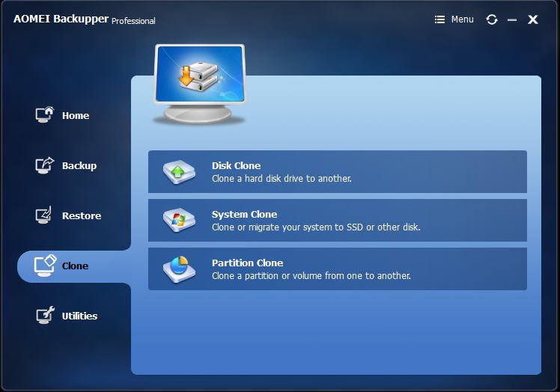Open the Menu dropdown
Image resolution: width=560 pixels, height=392 pixels.
(454, 19)
